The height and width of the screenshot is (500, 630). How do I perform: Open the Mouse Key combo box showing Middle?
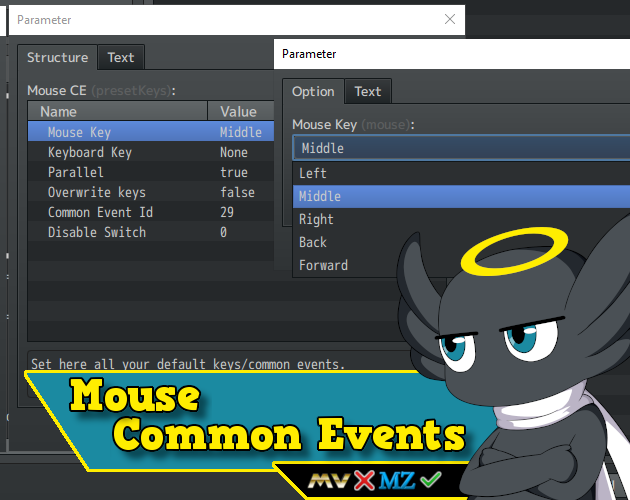pos(461,148)
